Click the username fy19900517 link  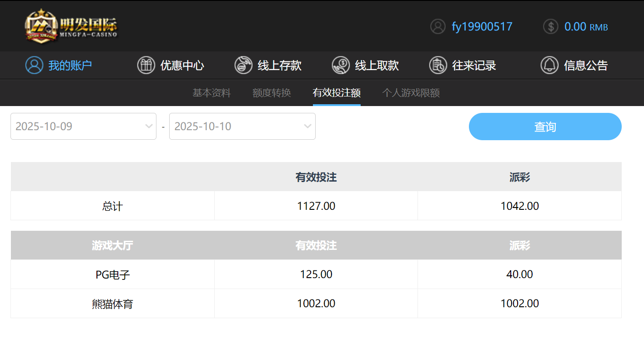click(482, 27)
